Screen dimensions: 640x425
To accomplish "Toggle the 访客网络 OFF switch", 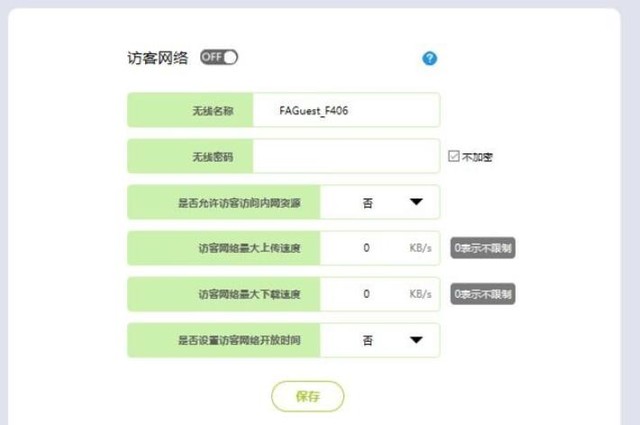I will pyautogui.click(x=219, y=57).
